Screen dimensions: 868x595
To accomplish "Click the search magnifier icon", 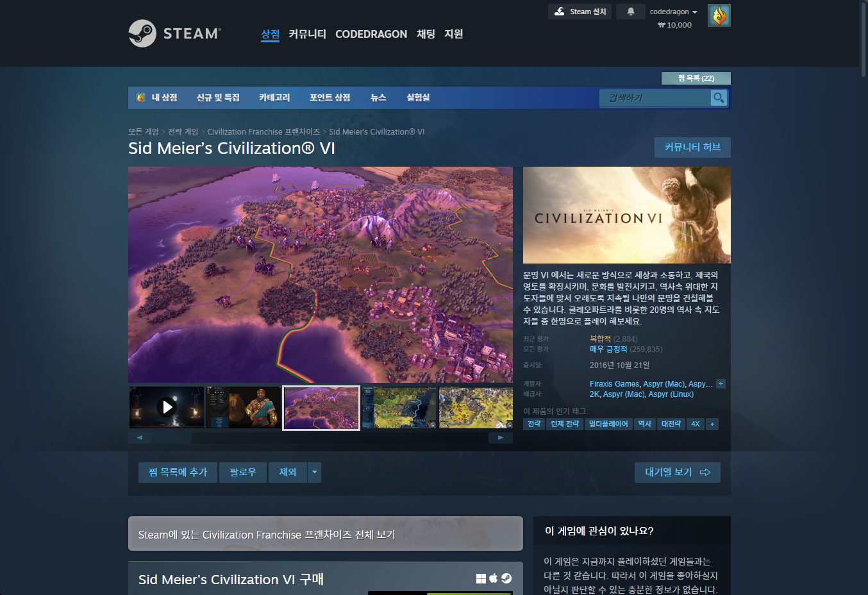I will point(719,97).
